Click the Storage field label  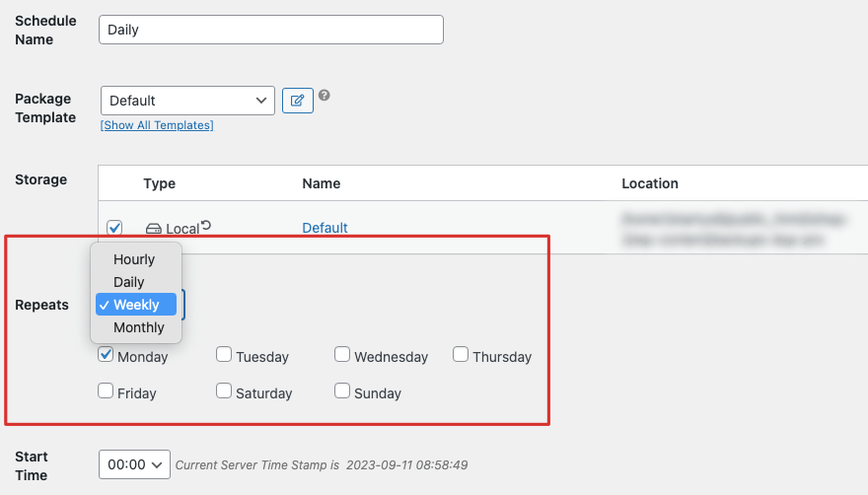pyautogui.click(x=41, y=179)
